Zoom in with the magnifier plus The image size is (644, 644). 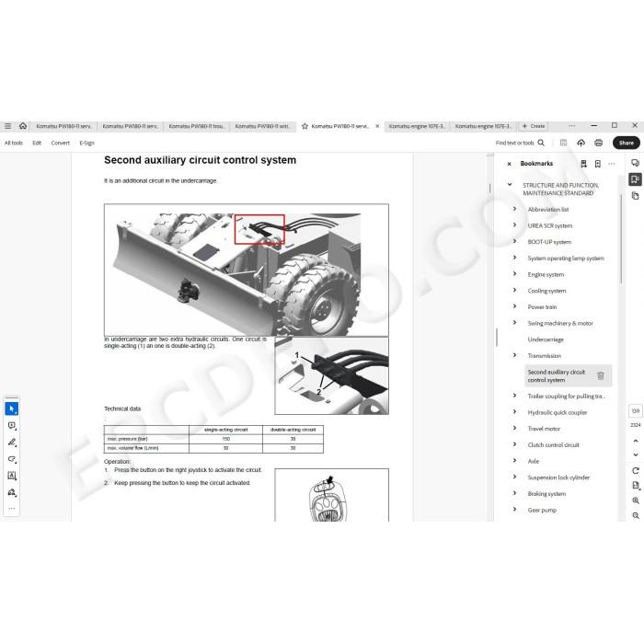click(x=636, y=500)
